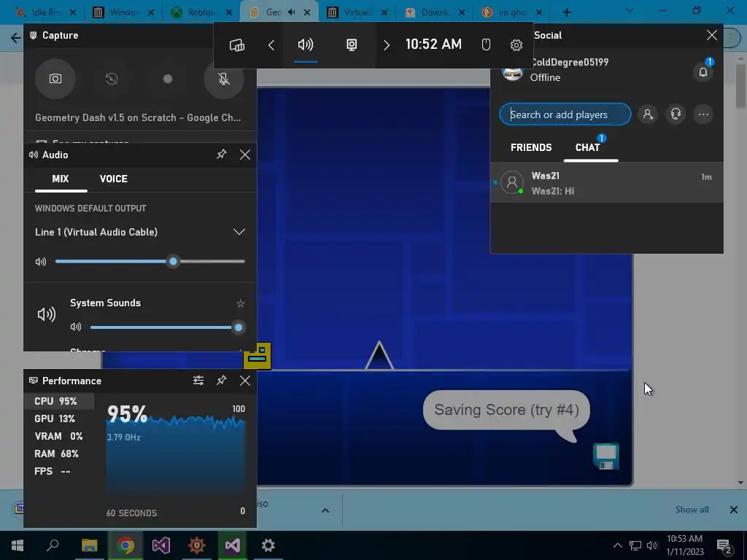747x560 pixels.
Task: Close the Geometry Dash browser tab
Action: [307, 12]
